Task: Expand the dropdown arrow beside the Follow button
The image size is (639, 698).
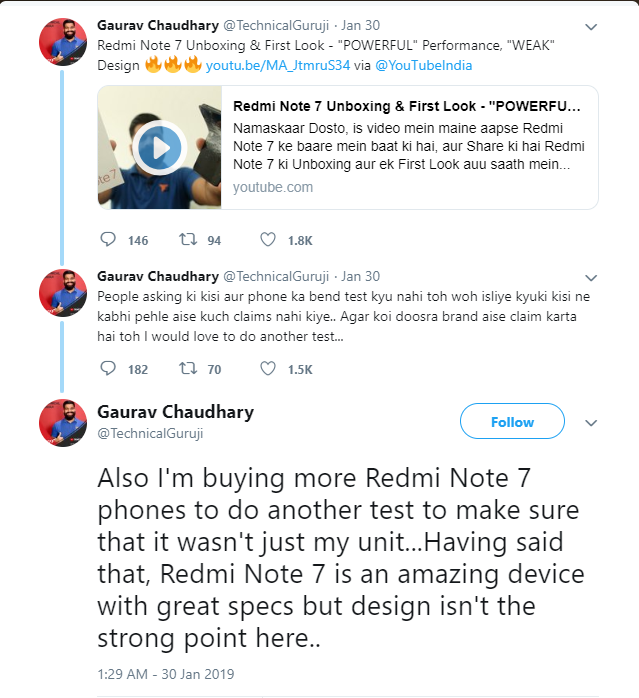Action: 591,422
